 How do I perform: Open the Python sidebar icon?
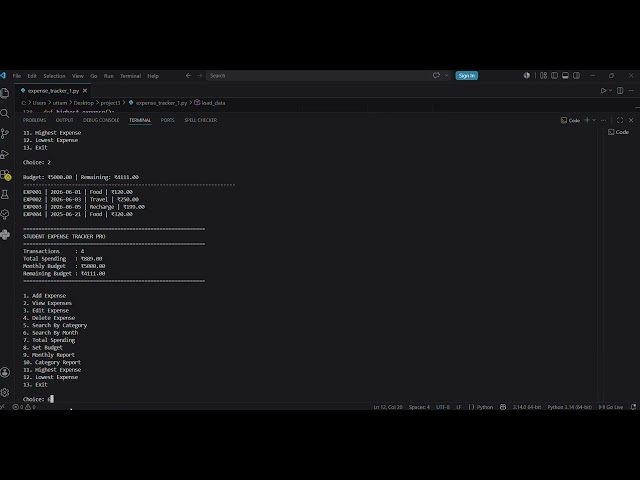coord(5,235)
